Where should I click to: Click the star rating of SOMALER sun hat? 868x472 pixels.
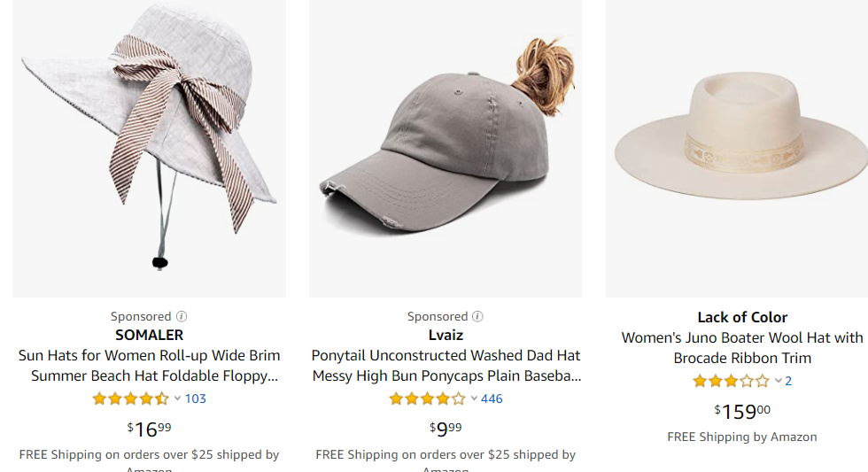[131, 399]
